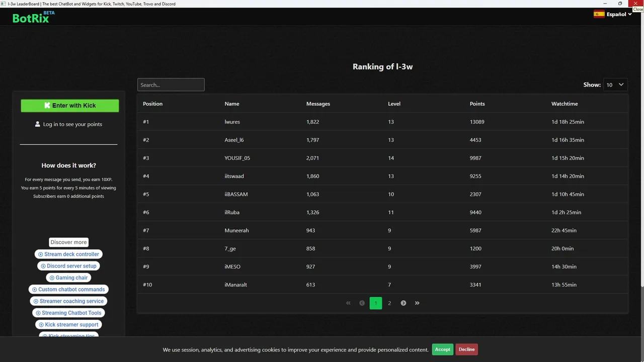Click the name Muneerah
Image resolution: width=644 pixels, height=362 pixels.
[x=236, y=230]
